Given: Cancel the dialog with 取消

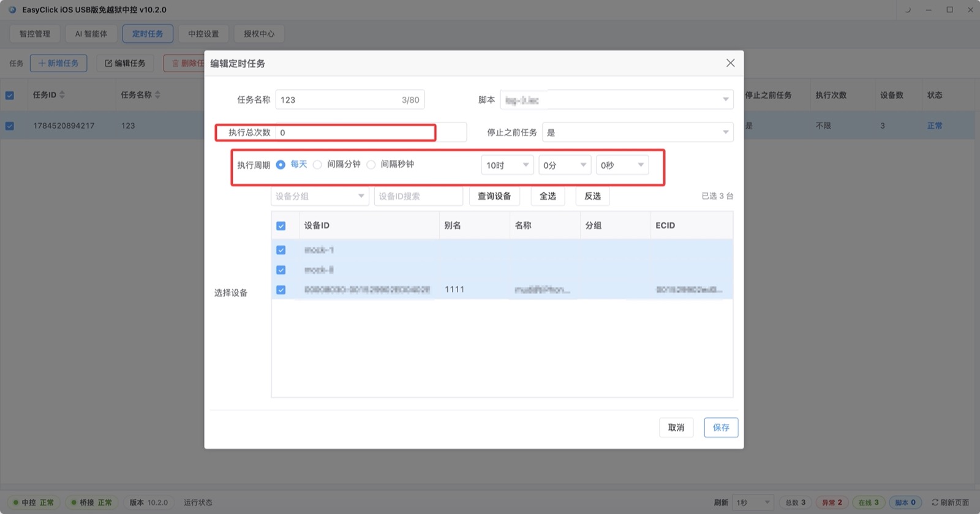Looking at the screenshot, I should pos(676,428).
